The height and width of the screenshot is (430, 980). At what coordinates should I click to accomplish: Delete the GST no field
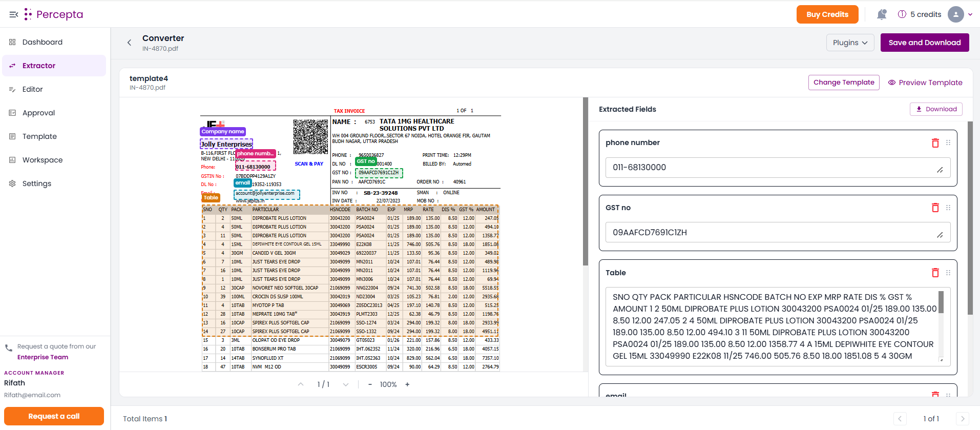pyautogui.click(x=935, y=208)
